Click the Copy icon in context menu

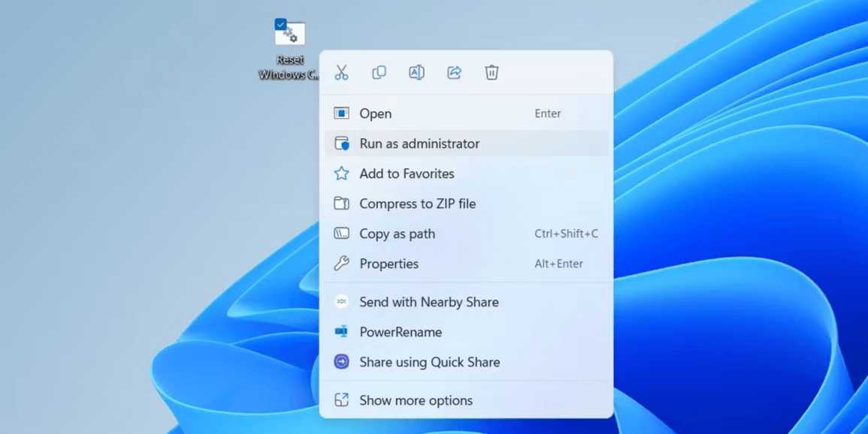coord(379,72)
